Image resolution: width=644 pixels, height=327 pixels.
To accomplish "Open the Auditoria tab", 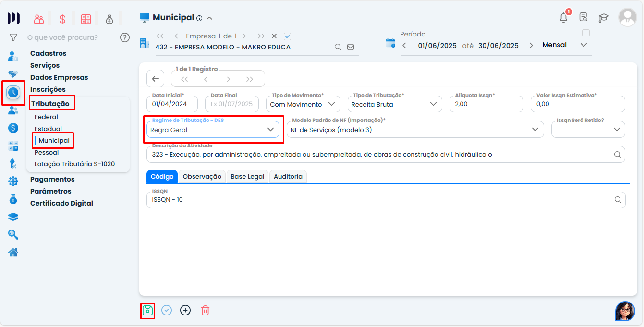I will (x=288, y=176).
